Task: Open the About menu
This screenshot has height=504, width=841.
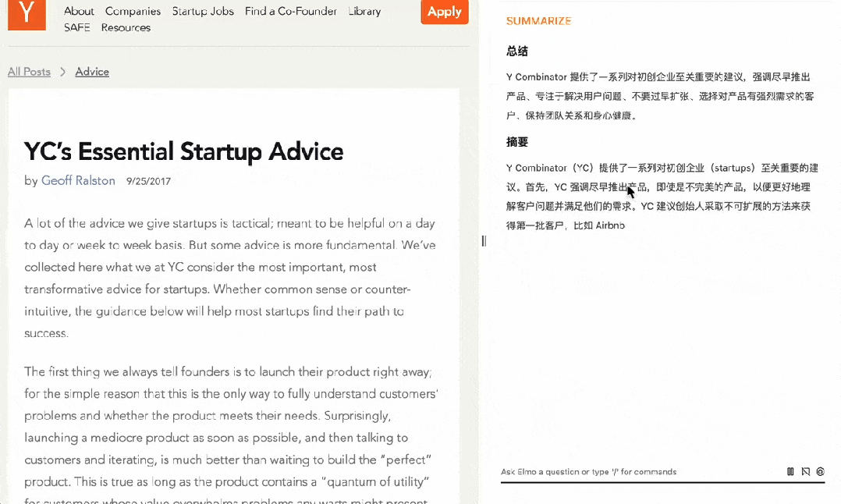Action: pyautogui.click(x=79, y=11)
